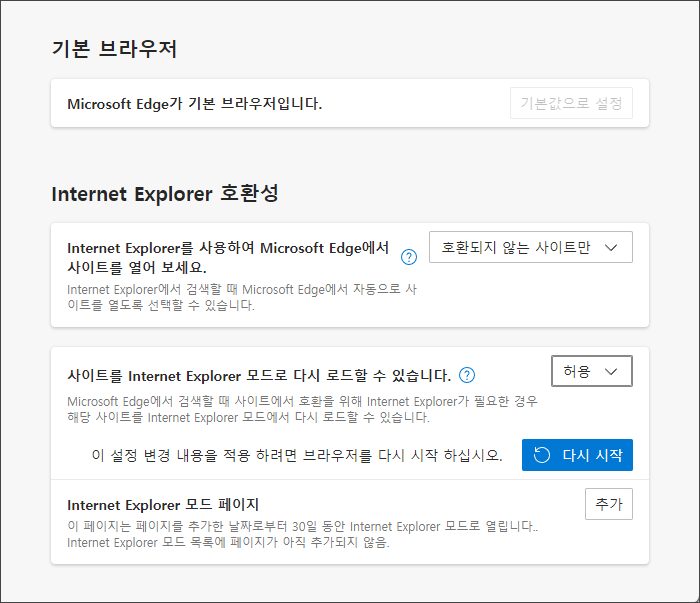The width and height of the screenshot is (700, 603).
Task: Click the '사이트를 Internet Explorer 모드로 다시 로드할 수 있습니다.' label
Action: [x=259, y=375]
